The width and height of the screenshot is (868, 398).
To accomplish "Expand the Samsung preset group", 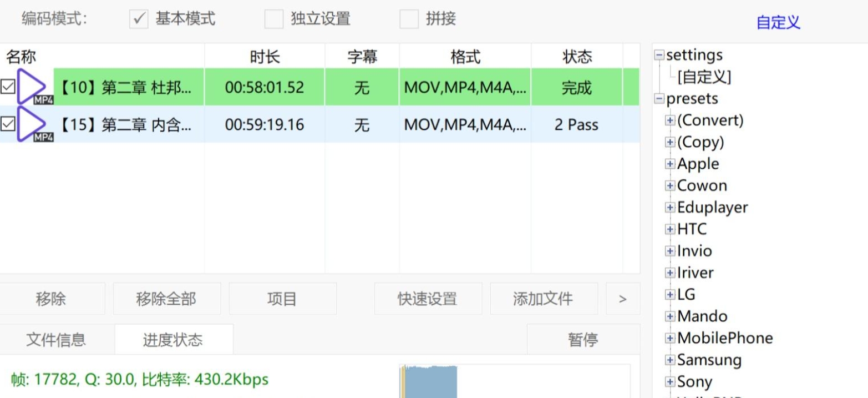I will click(x=670, y=360).
